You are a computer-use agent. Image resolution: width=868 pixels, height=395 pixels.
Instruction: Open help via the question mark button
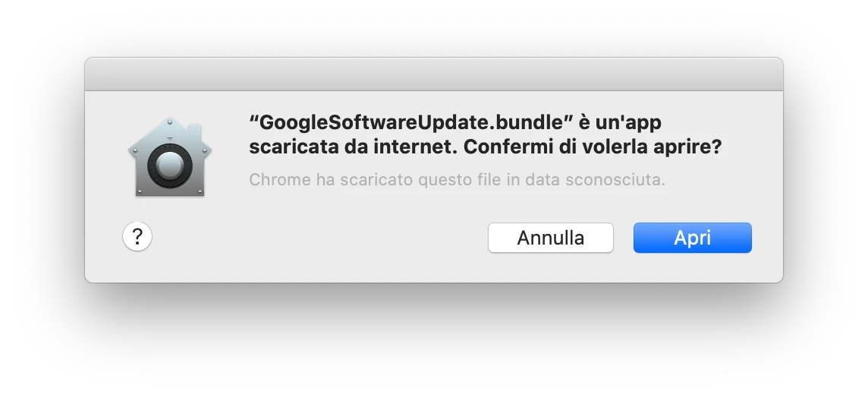tap(137, 236)
